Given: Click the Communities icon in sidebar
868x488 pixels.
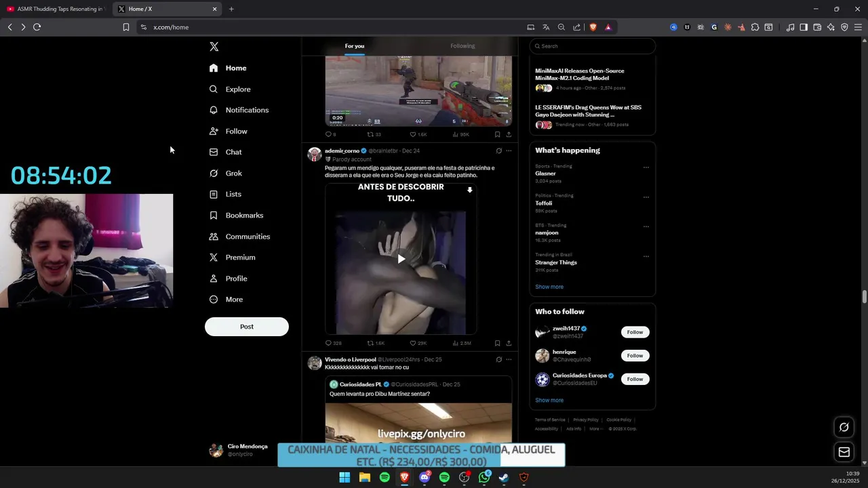Looking at the screenshot, I should (214, 237).
